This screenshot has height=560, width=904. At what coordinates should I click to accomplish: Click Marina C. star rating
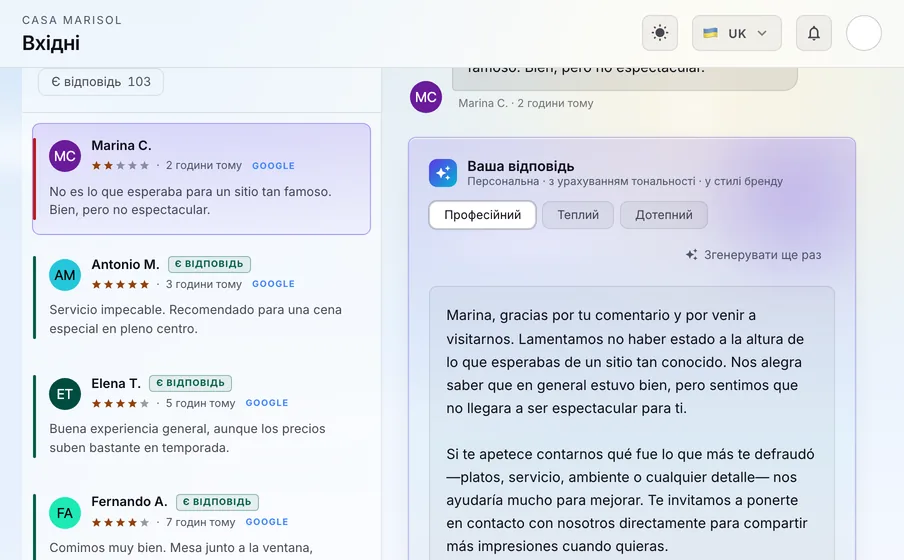pos(120,166)
